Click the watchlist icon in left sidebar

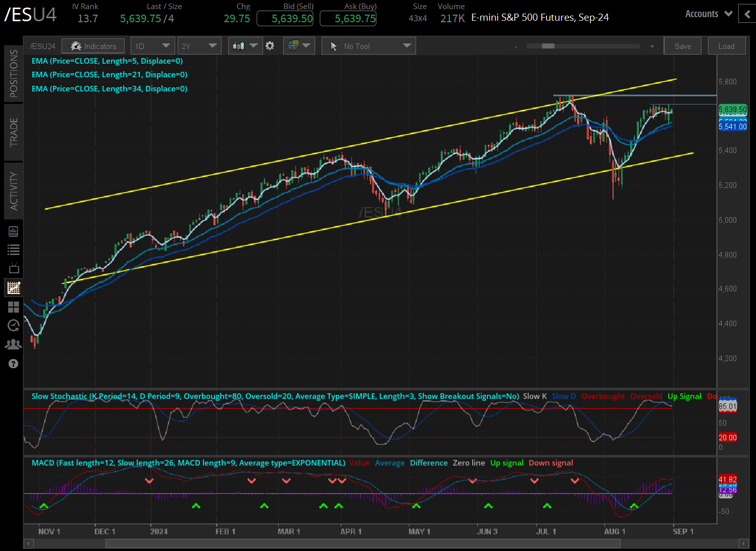(x=14, y=249)
